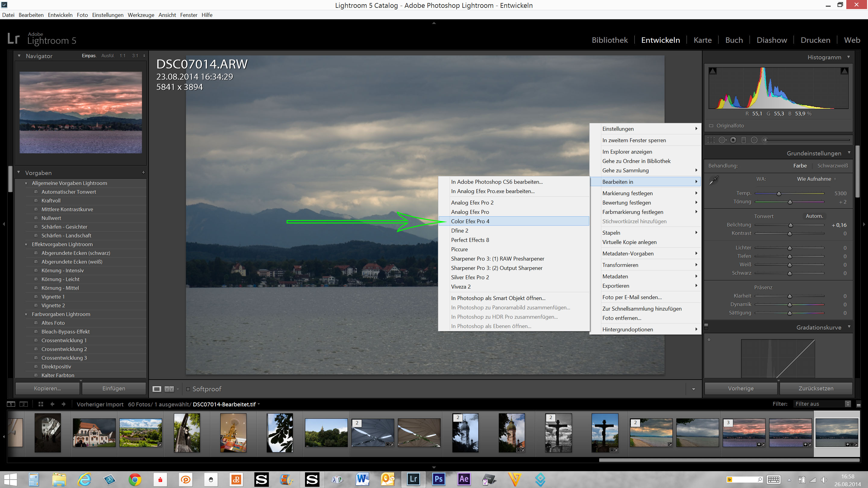Collapse Effektvorgaben Lightroom folder
Image resolution: width=868 pixels, height=488 pixels.
[x=26, y=245]
